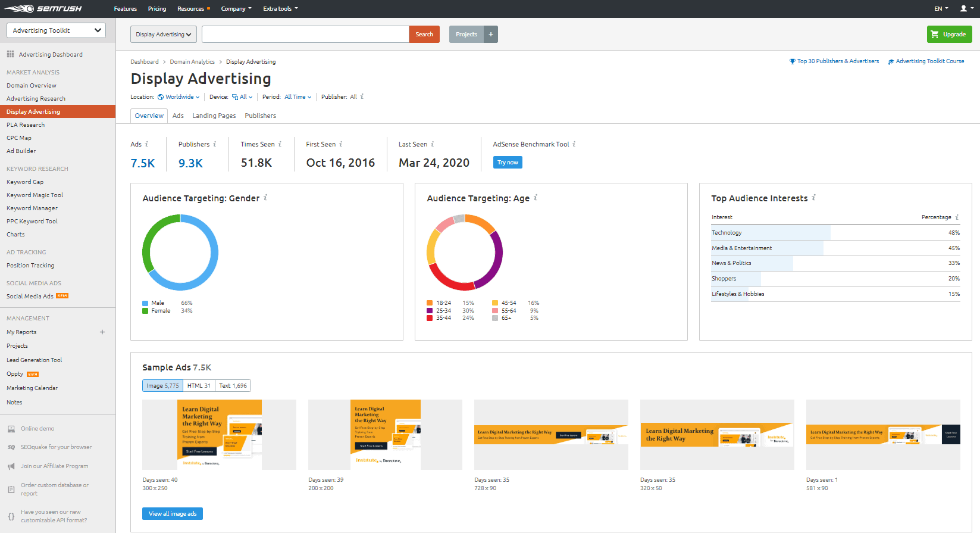Select the Image 5,775 sample ads tab

point(163,386)
